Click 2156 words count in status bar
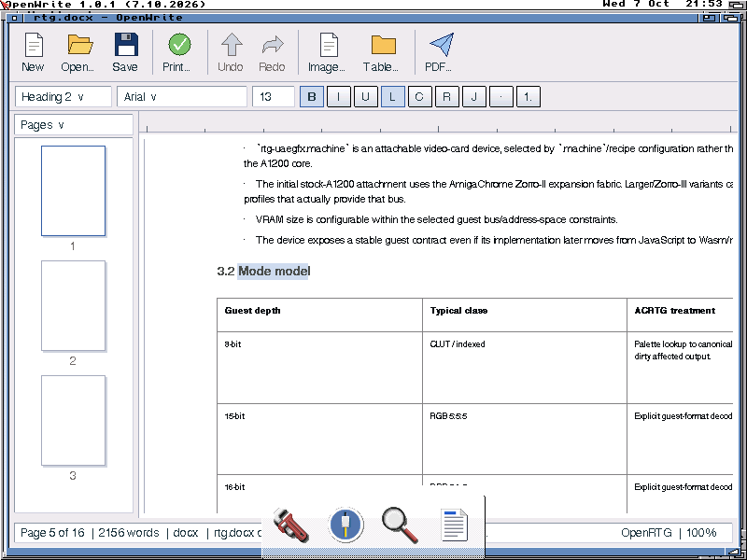The height and width of the screenshot is (560, 747). (129, 532)
